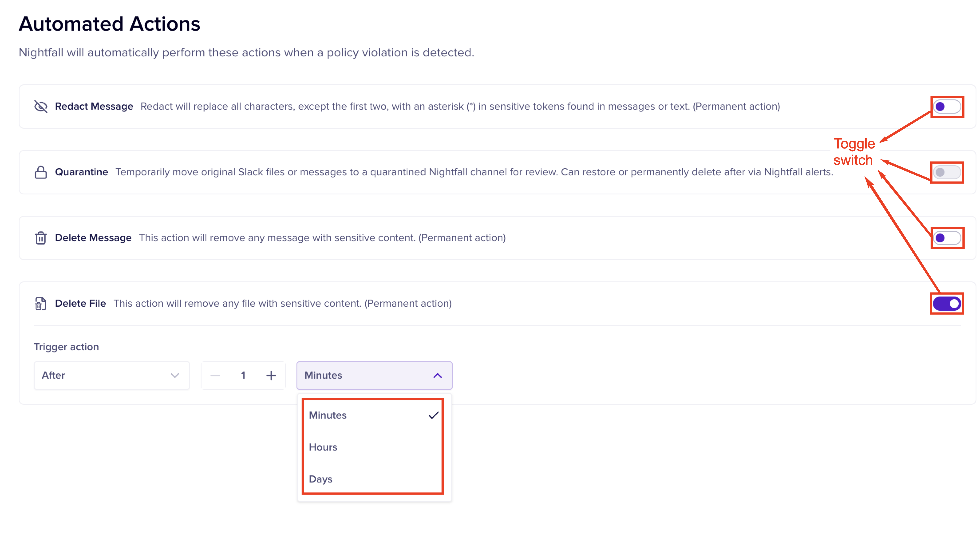
Task: Click the checkmark next to Minutes option
Action: click(433, 415)
